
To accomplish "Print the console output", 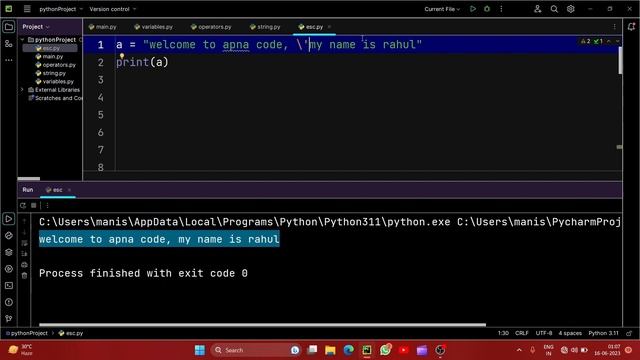I will pyautogui.click(x=24, y=264).
